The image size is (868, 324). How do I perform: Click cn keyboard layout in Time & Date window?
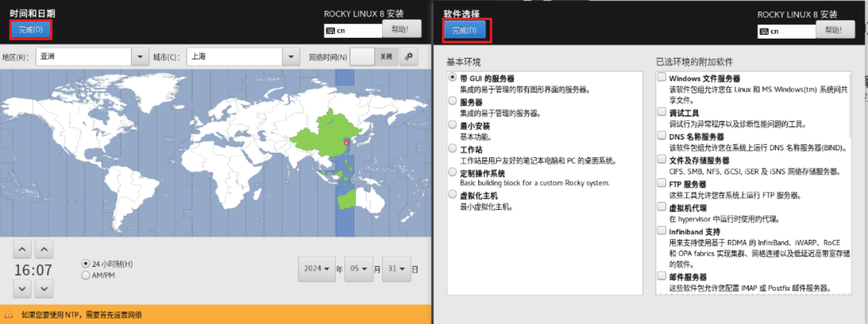[x=353, y=30]
